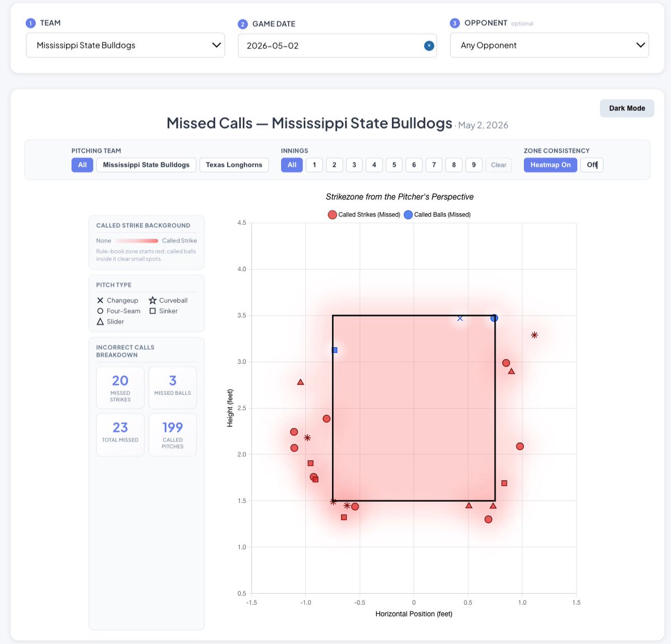Screen dimensions: 671x644
Task: Click red four-seam circle at height 3.0 right
Action: [x=506, y=363]
